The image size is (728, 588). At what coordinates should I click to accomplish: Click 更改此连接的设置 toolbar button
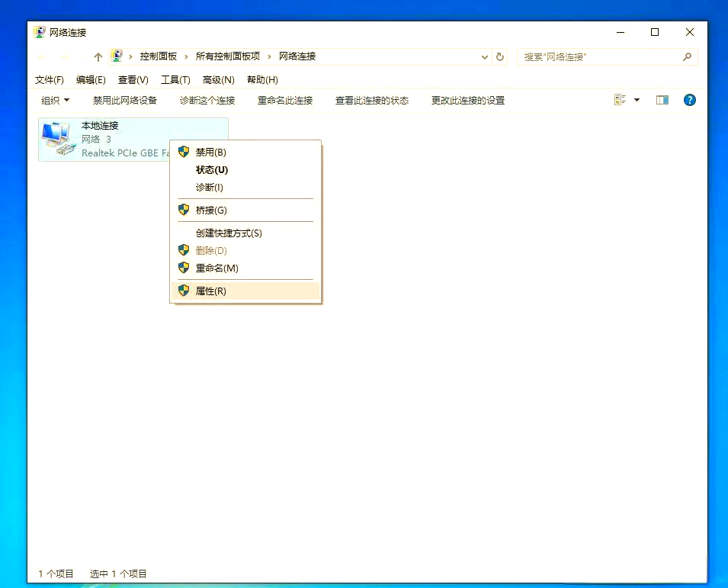pos(468,101)
